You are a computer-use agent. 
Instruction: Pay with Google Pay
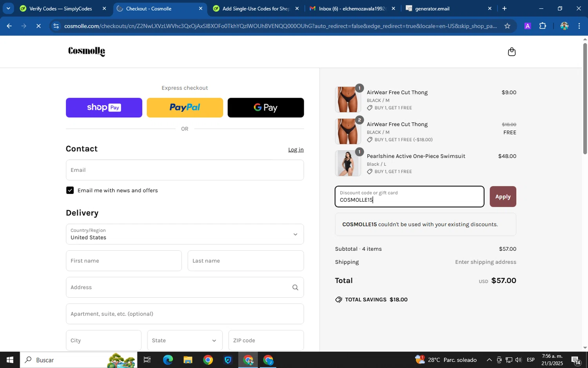(265, 107)
